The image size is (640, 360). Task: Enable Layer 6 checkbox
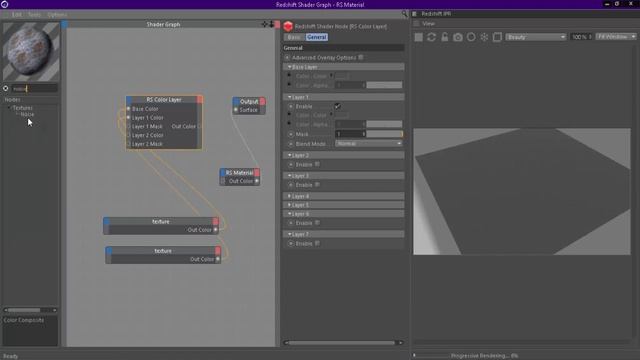click(317, 223)
